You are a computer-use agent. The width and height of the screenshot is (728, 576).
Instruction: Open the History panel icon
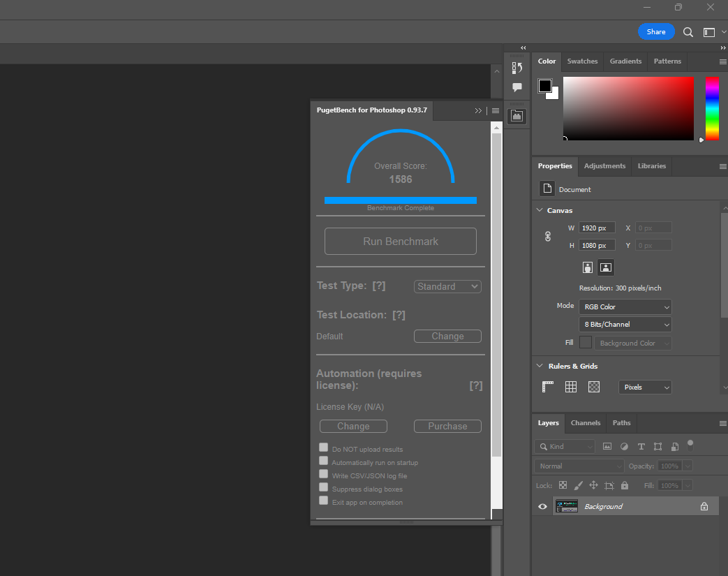point(517,68)
